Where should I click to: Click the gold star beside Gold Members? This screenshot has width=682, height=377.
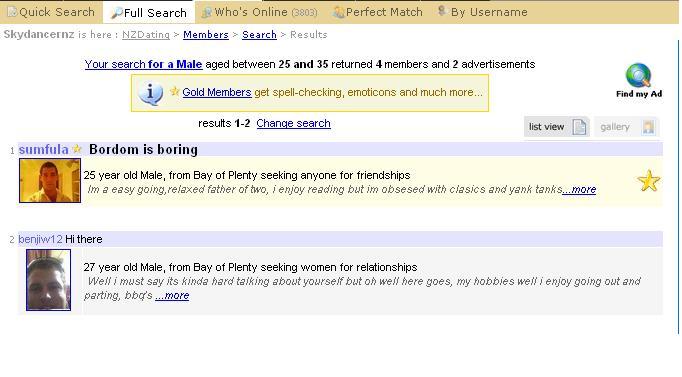click(175, 91)
